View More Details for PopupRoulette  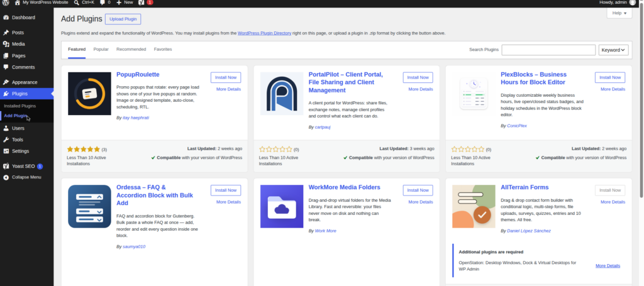pos(229,89)
